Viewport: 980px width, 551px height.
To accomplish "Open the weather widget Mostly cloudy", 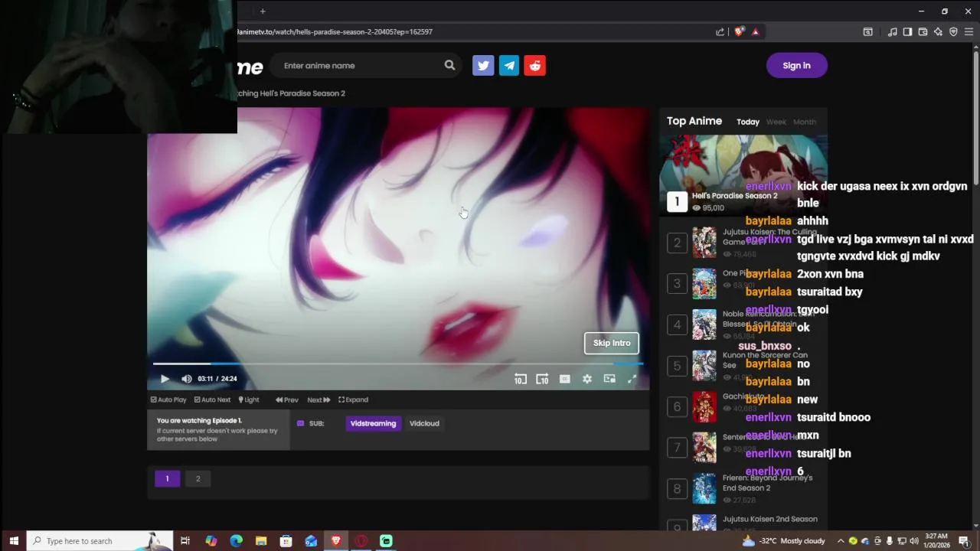I will (783, 541).
